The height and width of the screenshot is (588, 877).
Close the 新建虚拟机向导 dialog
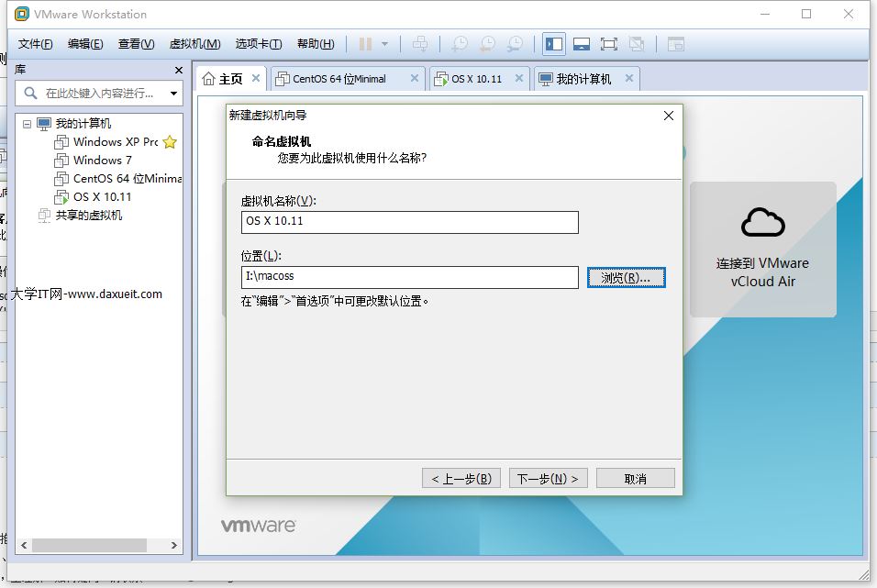pos(669,116)
